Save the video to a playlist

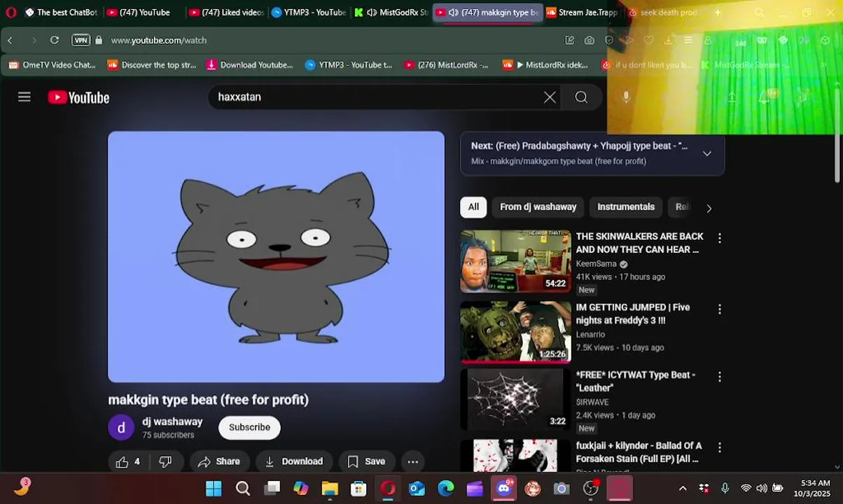pos(366,461)
